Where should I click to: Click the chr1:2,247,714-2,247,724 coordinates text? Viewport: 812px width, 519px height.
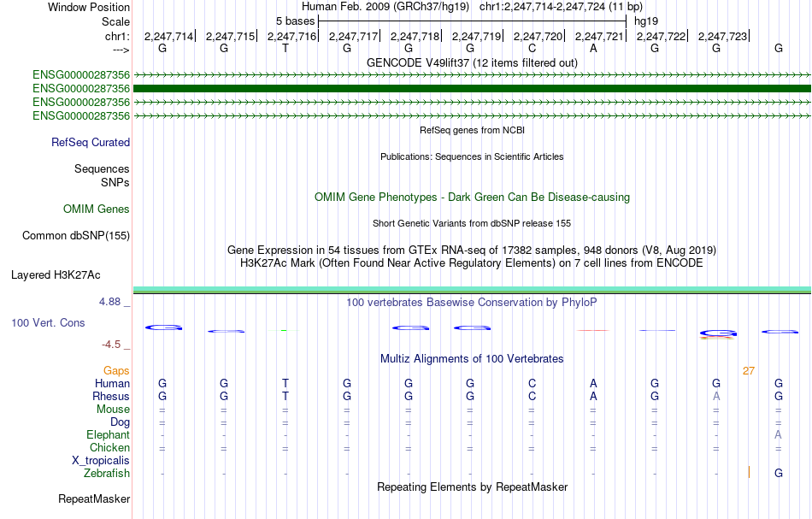(x=561, y=7)
